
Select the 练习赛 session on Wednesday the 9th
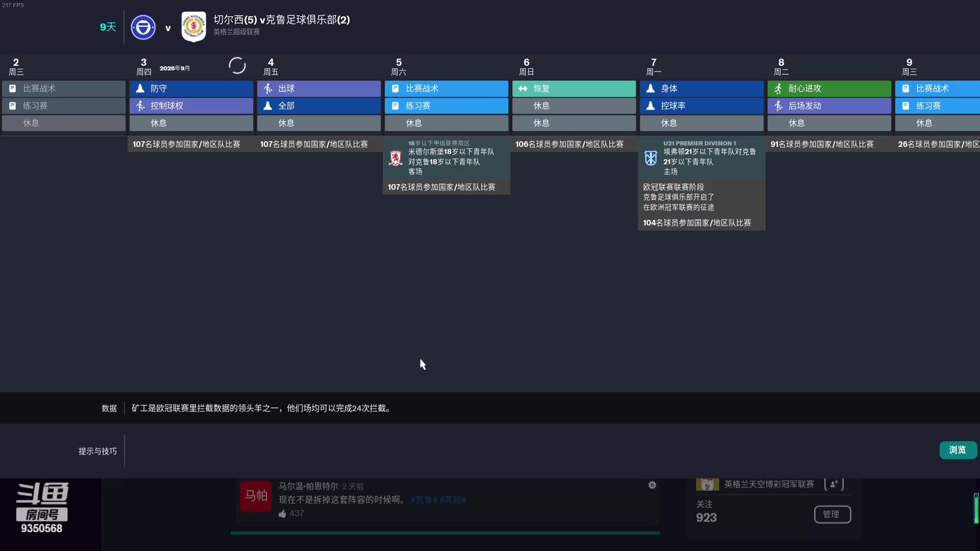(x=938, y=106)
